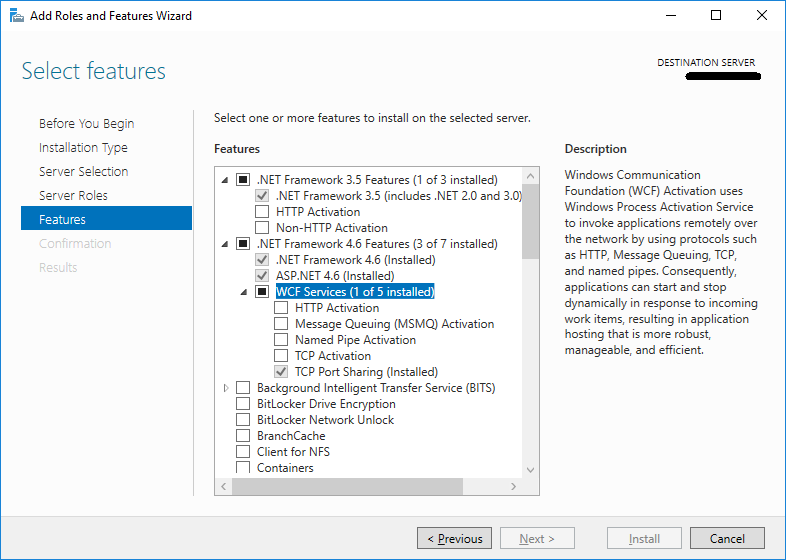Enable Message Queuing (MSMQ) Activation checkbox
Screen dimensions: 786x560
pyautogui.click(x=281, y=324)
